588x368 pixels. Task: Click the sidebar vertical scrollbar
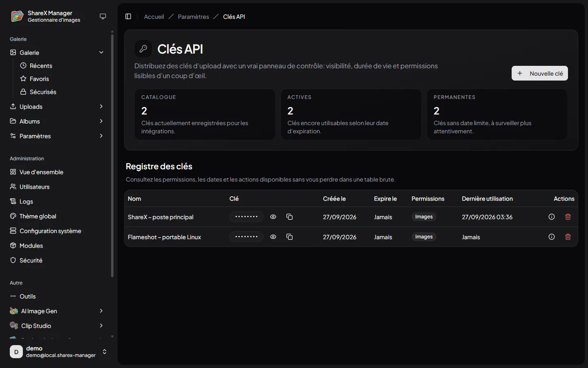pos(112,155)
